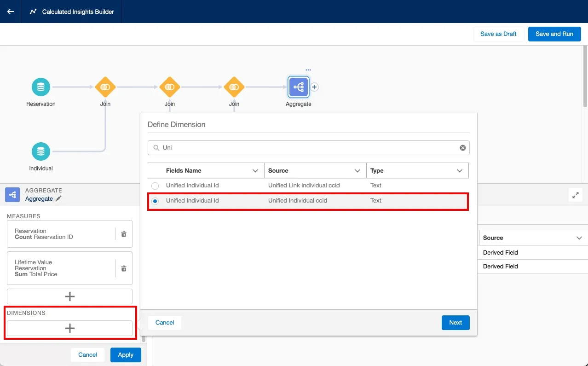The height and width of the screenshot is (366, 588).
Task: Delete the Lifetime Value measure
Action: pos(124,268)
